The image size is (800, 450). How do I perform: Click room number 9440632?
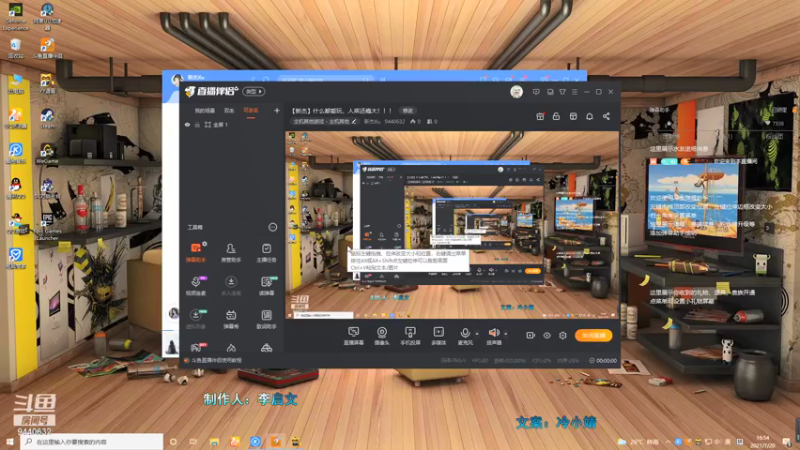click(x=394, y=121)
